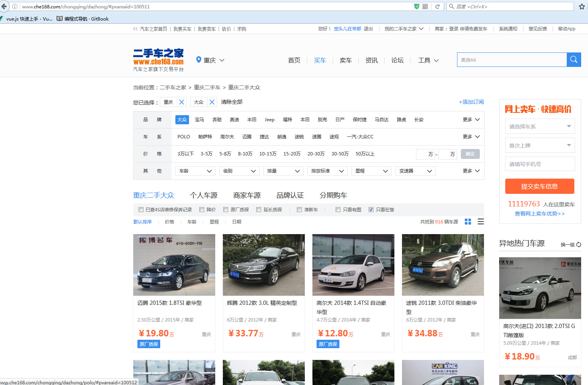
Task: Open the 资讯 nav item
Action: point(372,60)
